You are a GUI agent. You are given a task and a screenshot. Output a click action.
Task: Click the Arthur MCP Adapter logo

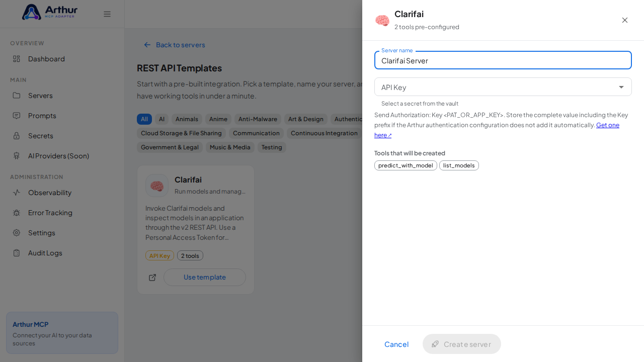(x=50, y=12)
